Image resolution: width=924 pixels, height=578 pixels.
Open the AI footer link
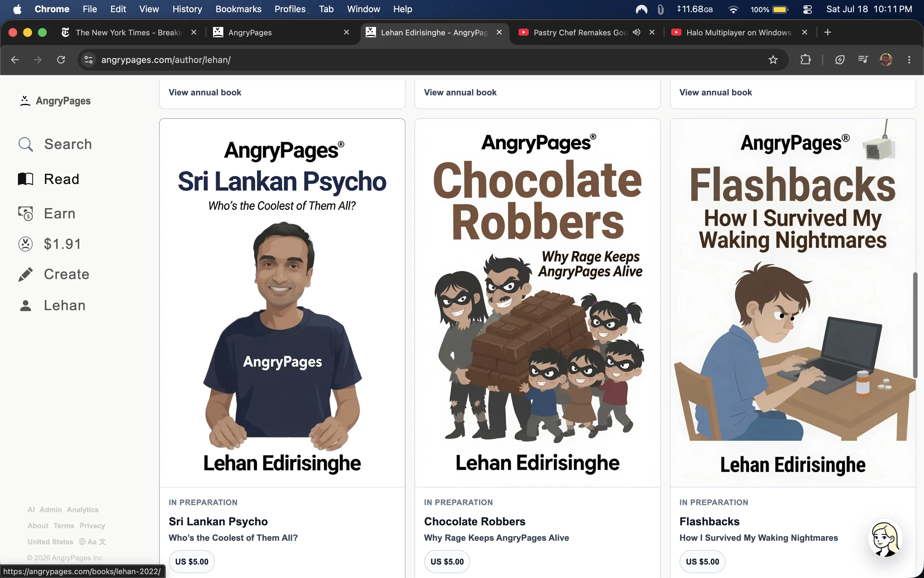point(31,510)
